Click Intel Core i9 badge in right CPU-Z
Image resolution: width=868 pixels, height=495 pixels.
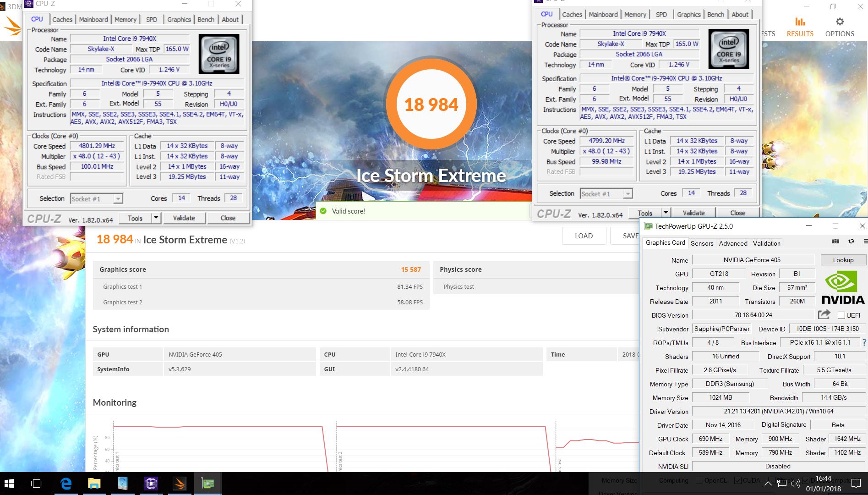729,49
